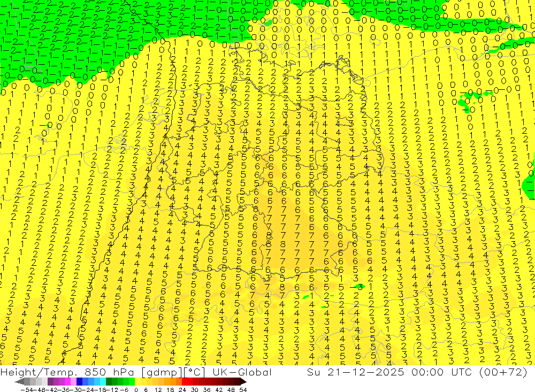Click the 'UK-Global' model name text
The image size is (535, 392).
[x=242, y=372]
